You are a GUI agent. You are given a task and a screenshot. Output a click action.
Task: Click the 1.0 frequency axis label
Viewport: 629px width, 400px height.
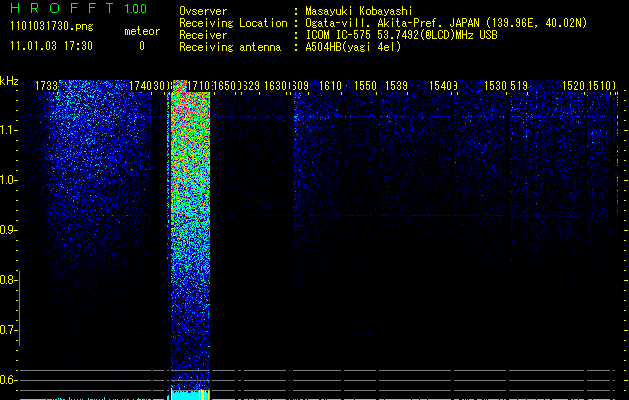click(x=8, y=180)
